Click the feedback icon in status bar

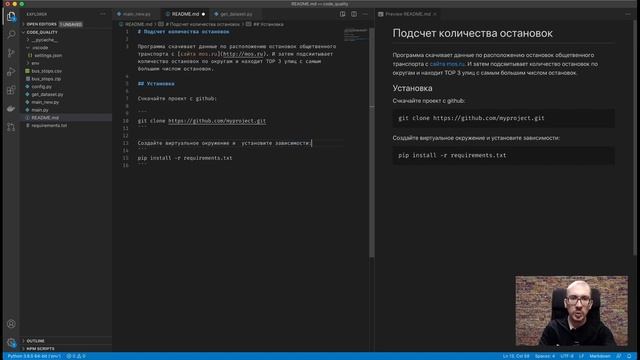619,356
